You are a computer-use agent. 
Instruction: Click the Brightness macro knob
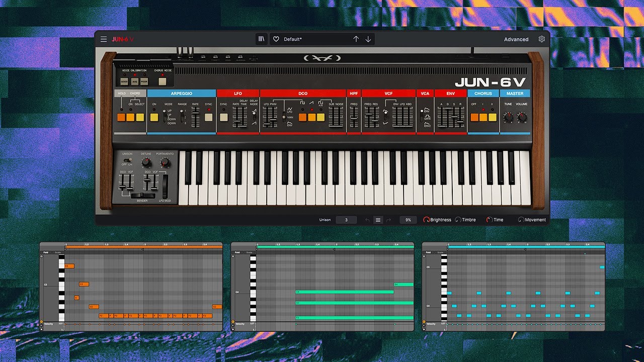[x=427, y=220]
